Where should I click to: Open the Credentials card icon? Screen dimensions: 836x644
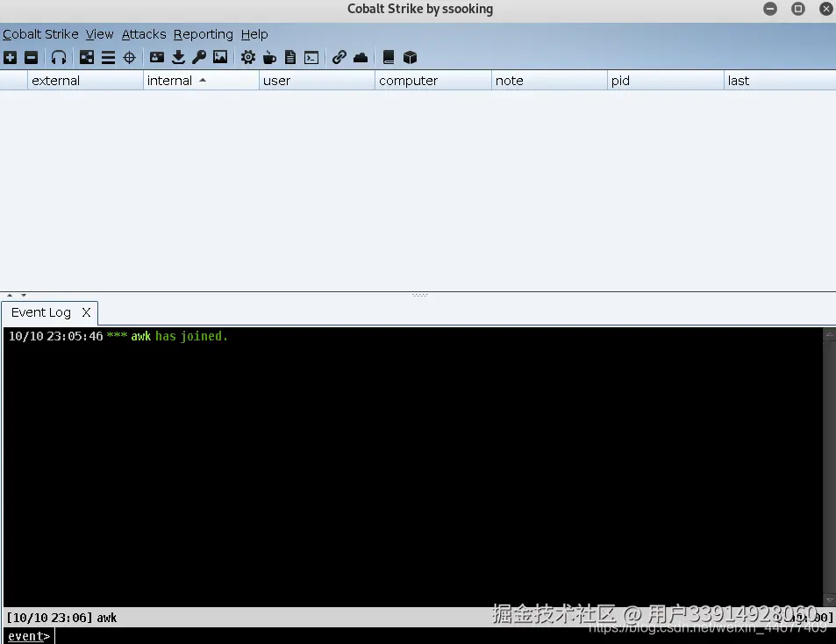pos(157,57)
